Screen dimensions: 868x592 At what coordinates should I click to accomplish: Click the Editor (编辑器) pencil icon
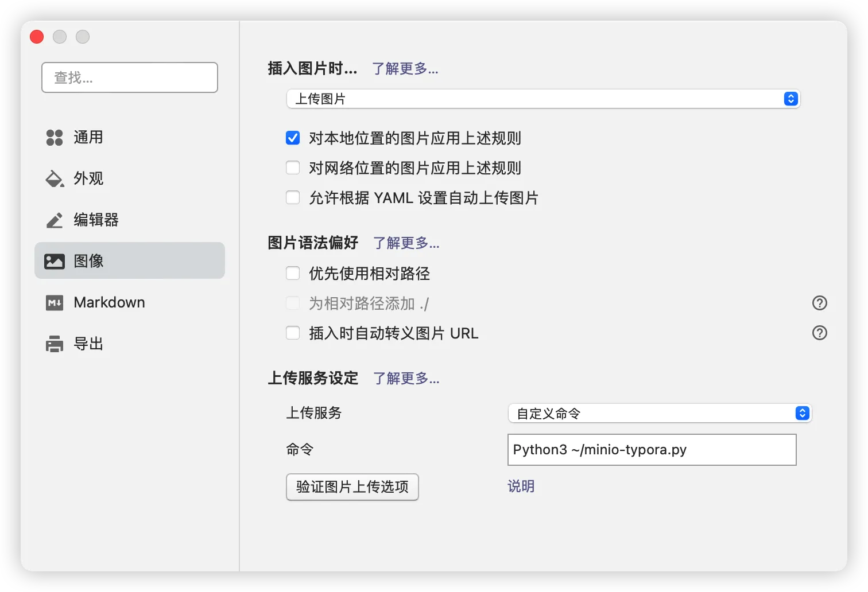[55, 220]
